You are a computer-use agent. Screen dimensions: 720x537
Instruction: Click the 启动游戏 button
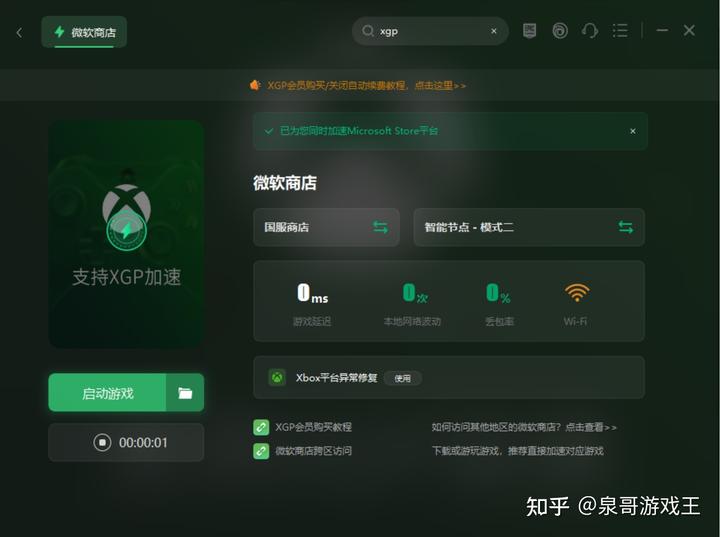[x=107, y=393]
